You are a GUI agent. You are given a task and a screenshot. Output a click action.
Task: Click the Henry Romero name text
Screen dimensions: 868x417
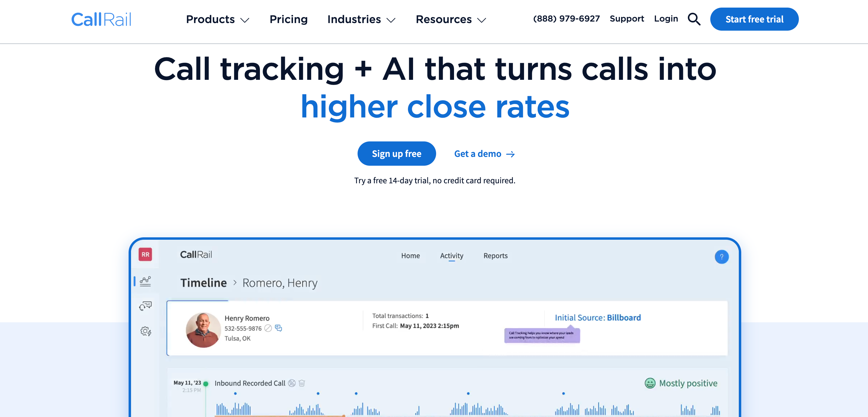point(247,318)
